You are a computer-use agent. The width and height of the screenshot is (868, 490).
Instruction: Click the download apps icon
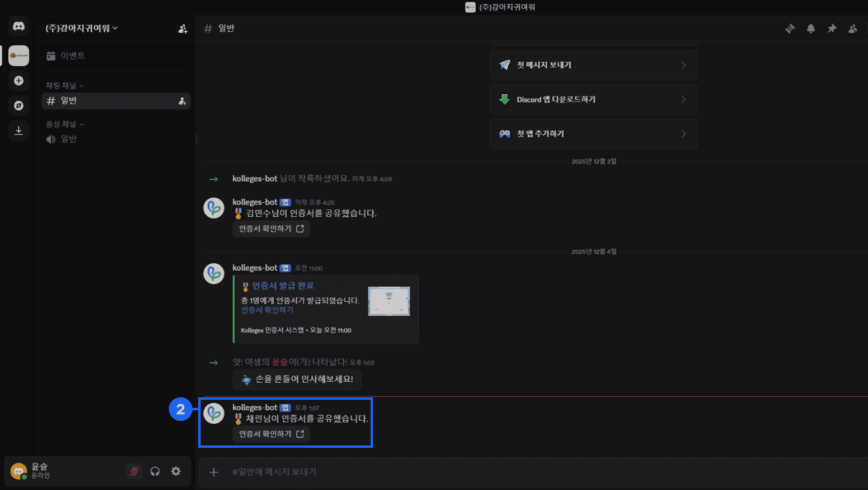[x=19, y=130]
